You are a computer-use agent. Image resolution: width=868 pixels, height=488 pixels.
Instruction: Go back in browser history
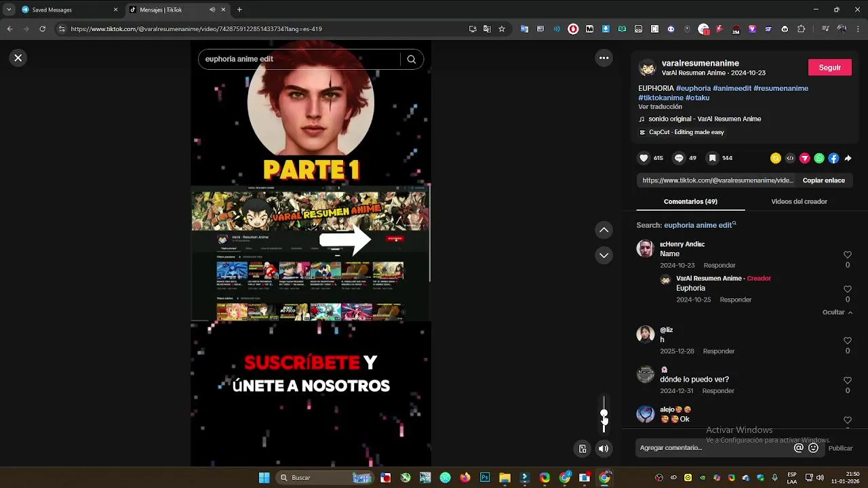(x=9, y=29)
